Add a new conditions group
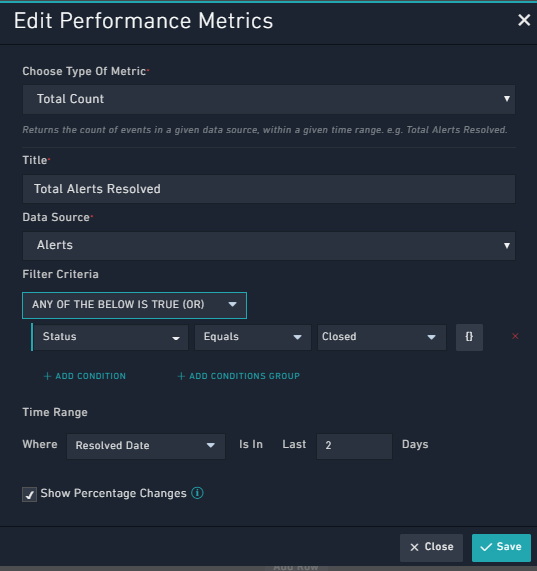Viewport: 537px width, 571px height. pyautogui.click(x=238, y=376)
